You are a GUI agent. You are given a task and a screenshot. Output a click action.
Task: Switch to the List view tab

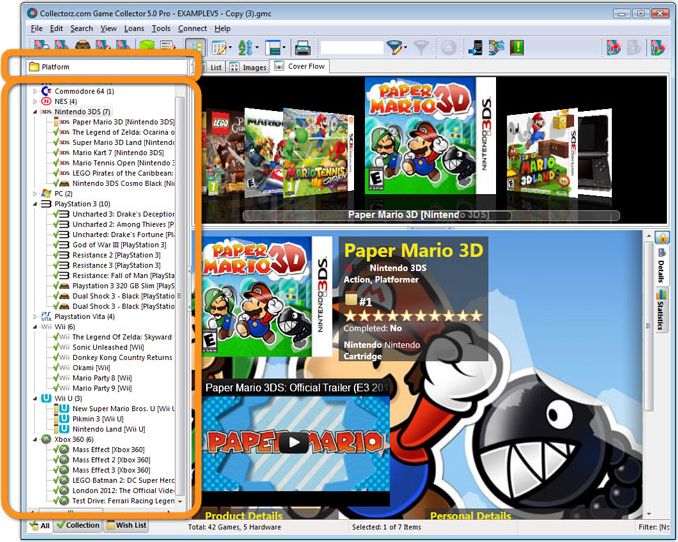tap(212, 67)
